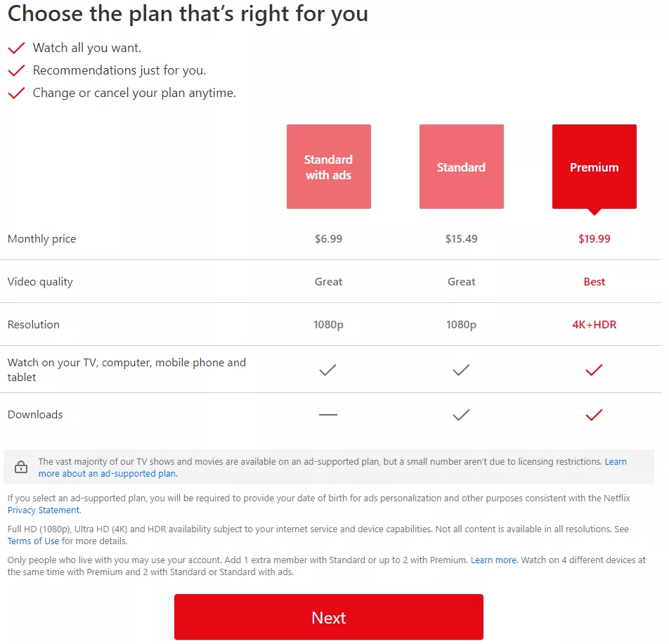This screenshot has height=644, width=669.
Task: Click Premium plan red downloads checkmark
Action: point(594,415)
